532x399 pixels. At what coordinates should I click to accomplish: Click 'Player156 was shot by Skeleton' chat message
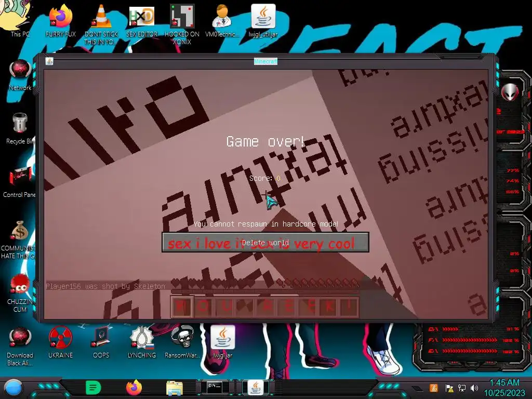(x=105, y=286)
